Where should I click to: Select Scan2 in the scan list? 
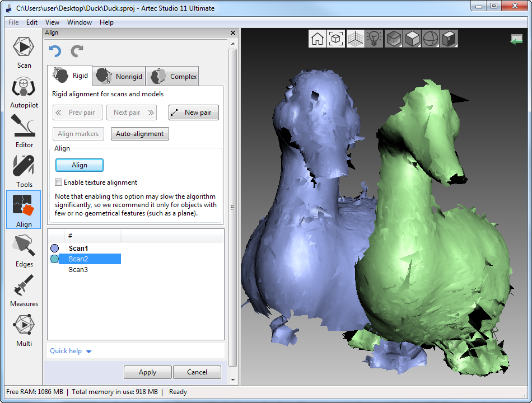click(90, 259)
